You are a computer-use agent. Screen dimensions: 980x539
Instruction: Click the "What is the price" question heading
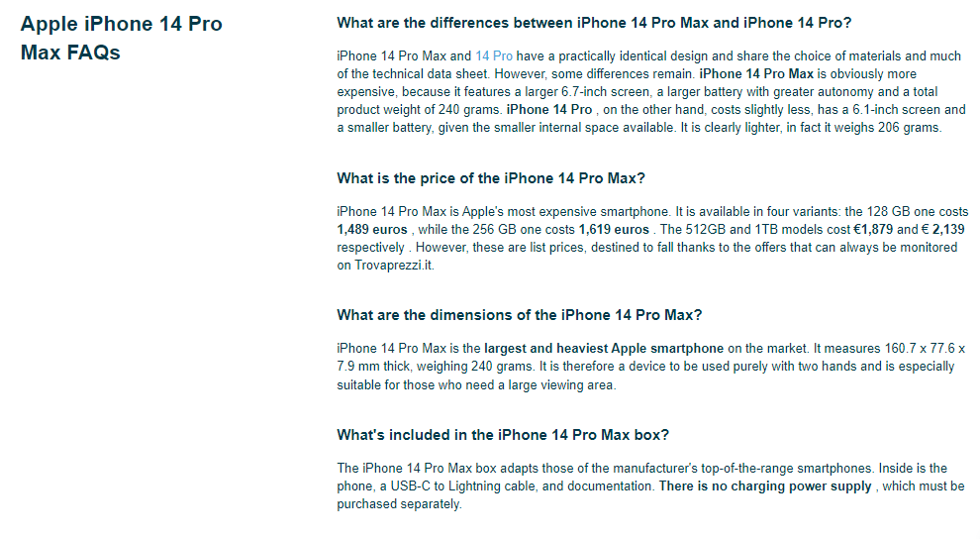coord(491,178)
